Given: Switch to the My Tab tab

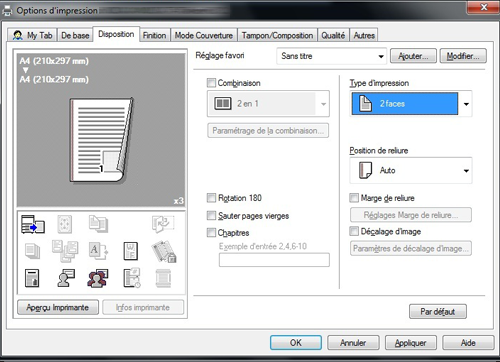Looking at the screenshot, I should click(32, 35).
